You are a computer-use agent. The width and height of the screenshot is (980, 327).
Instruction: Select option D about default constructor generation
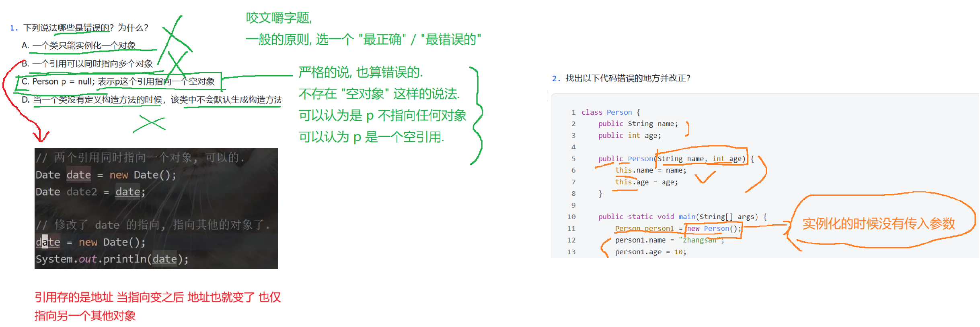pyautogui.click(x=152, y=99)
